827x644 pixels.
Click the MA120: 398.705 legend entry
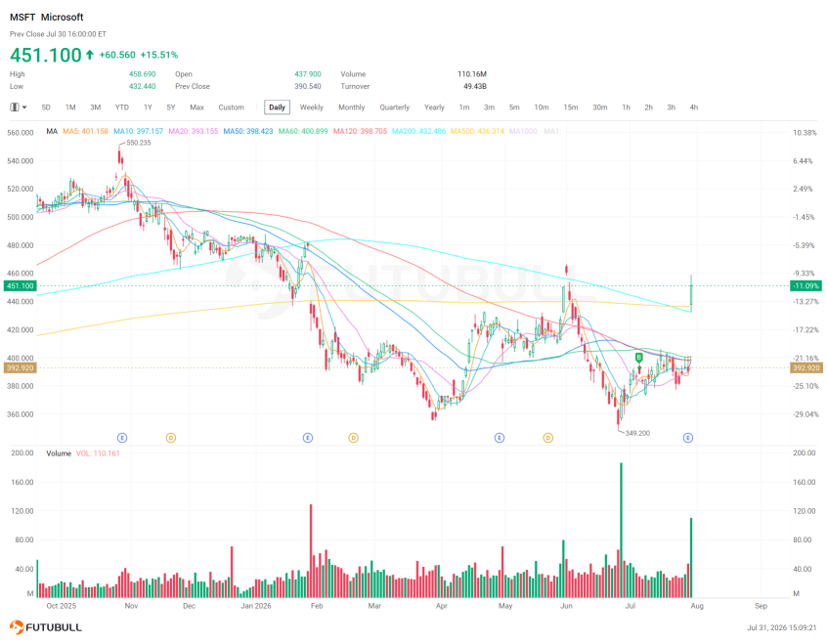click(360, 131)
